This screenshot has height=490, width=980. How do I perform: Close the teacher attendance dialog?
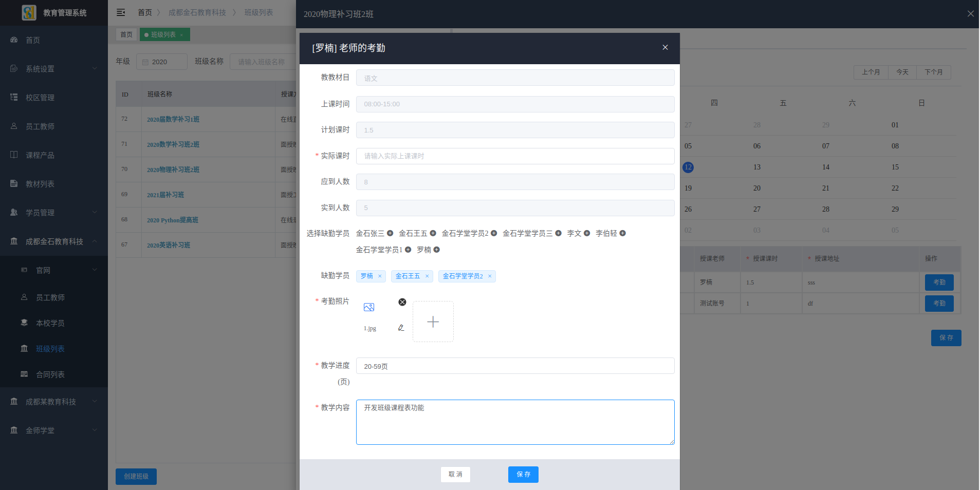coord(665,47)
